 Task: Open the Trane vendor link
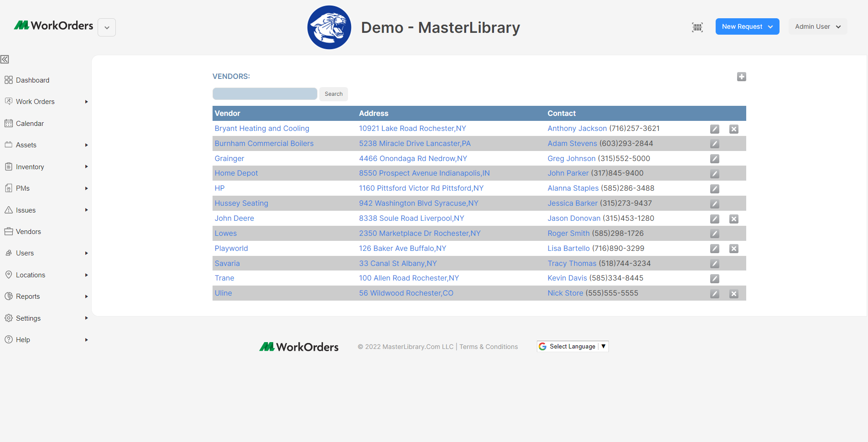click(224, 278)
